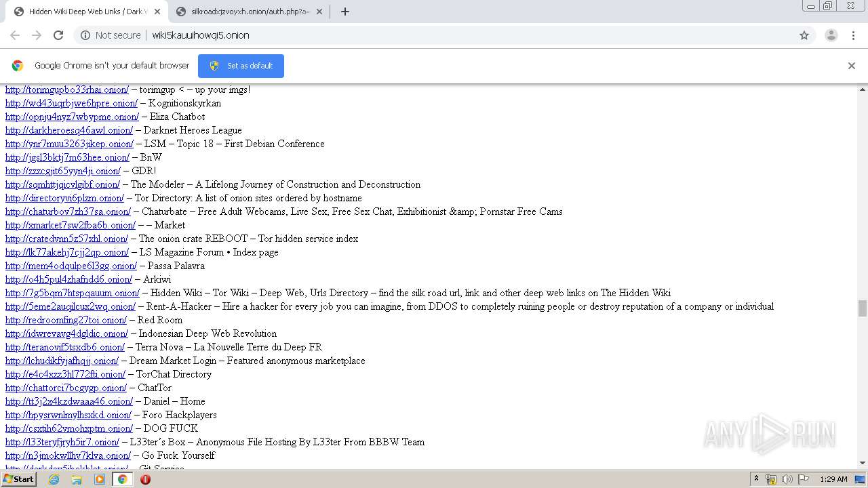Close the Hidden Wiki tab
The height and width of the screenshot is (488, 868).
[157, 12]
